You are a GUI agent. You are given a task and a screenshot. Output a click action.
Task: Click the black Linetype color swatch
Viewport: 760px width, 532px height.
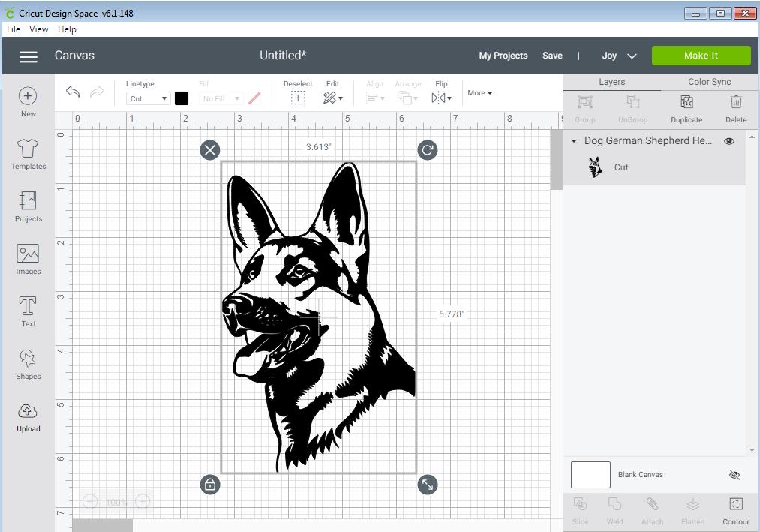[x=181, y=98]
